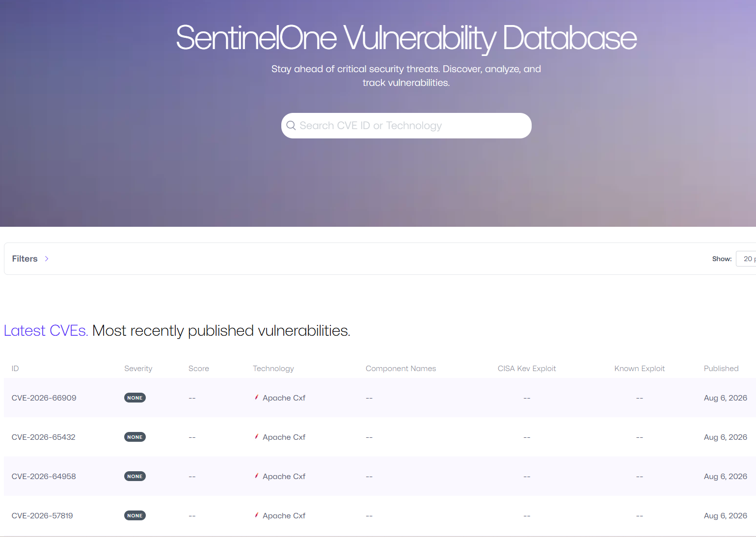Click the NONE severity badge for CVE-2026-65432
The height and width of the screenshot is (537, 756).
[135, 437]
